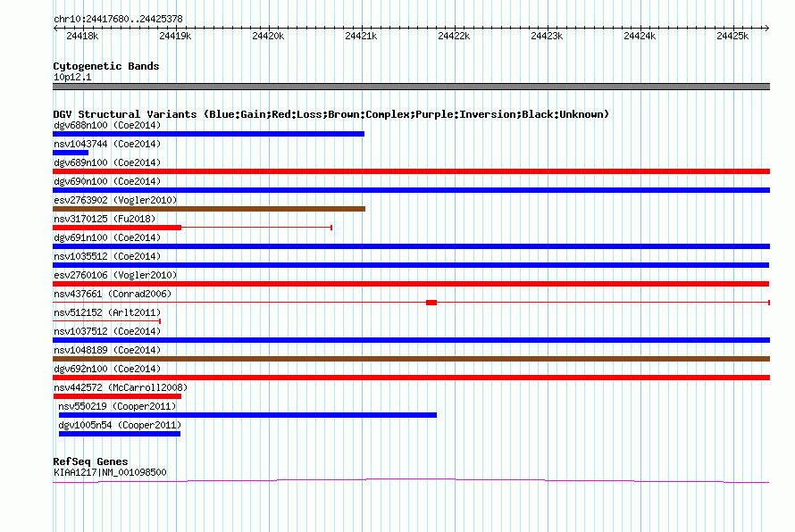795x532 pixels.
Task: Select the red dgv689n100 loss bar
Action: [411, 171]
